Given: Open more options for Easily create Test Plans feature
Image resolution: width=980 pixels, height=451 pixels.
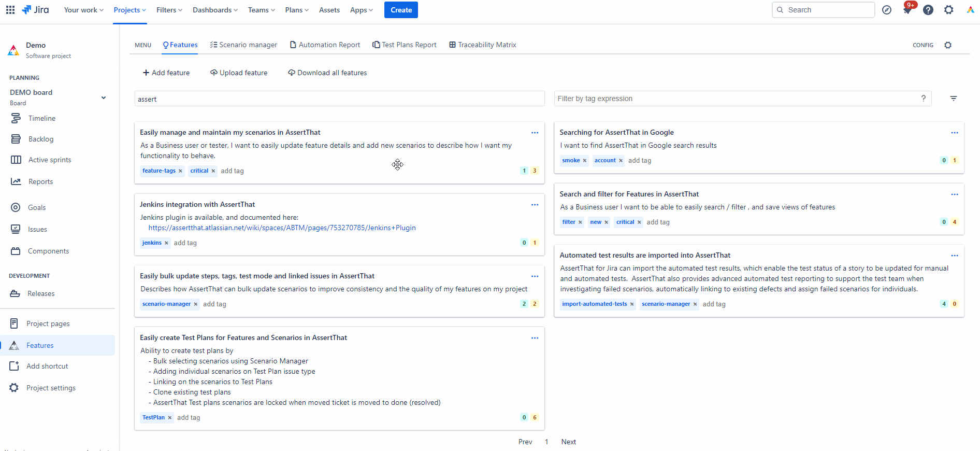Looking at the screenshot, I should [535, 338].
